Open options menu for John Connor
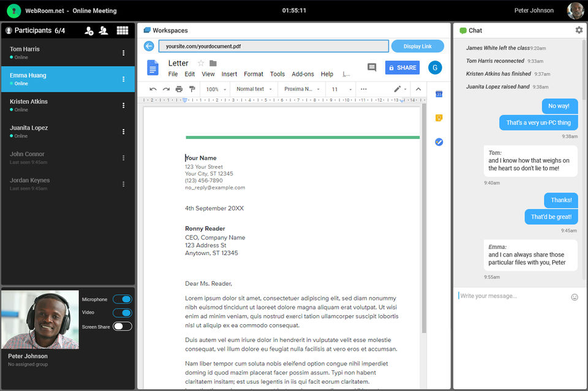Image resolution: width=588 pixels, height=391 pixels. coord(123,158)
